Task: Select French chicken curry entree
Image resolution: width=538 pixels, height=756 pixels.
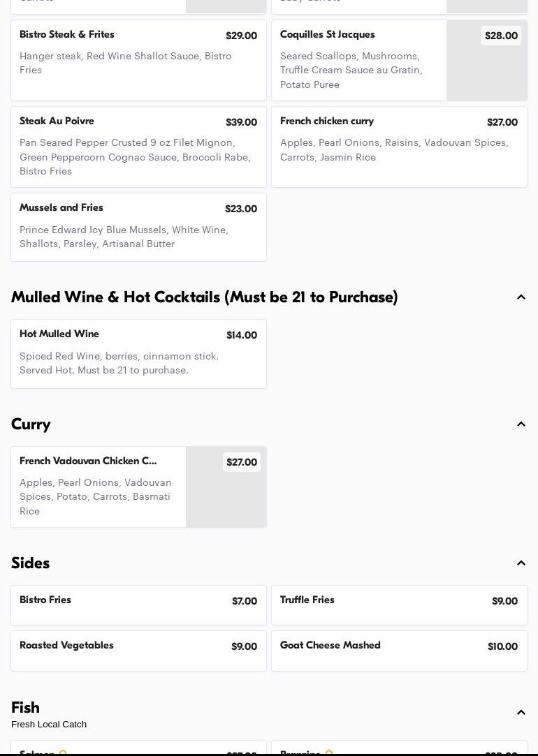Action: coord(399,147)
